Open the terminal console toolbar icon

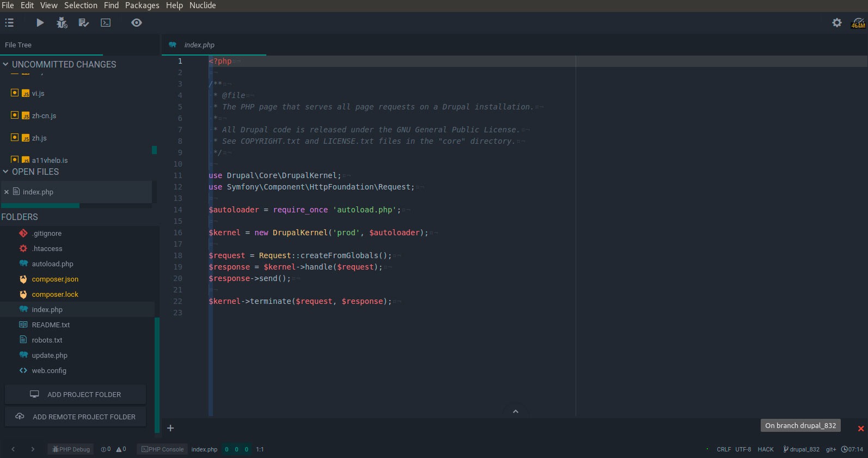(106, 23)
